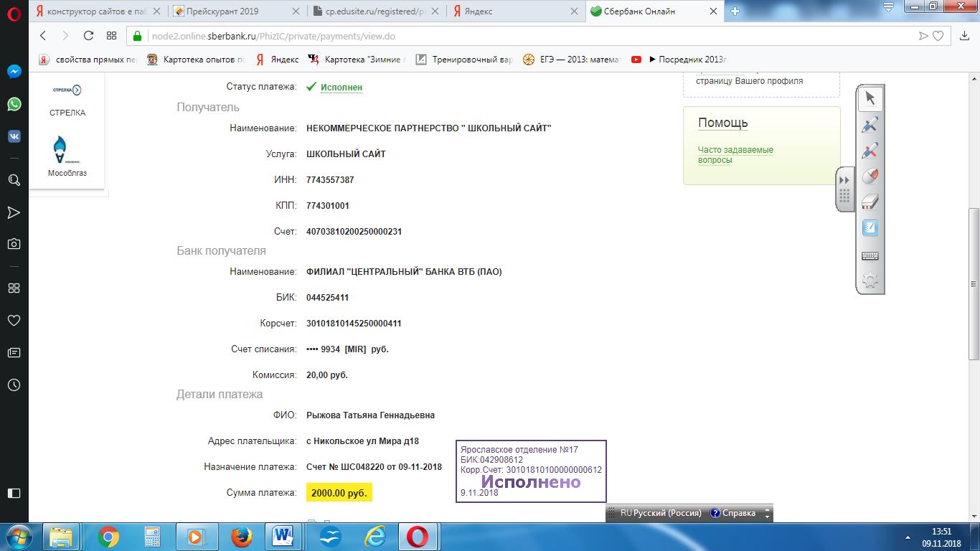Screen dimensions: 980x551
Task: Close the Прейскурант 2019 tab
Action: (x=296, y=11)
